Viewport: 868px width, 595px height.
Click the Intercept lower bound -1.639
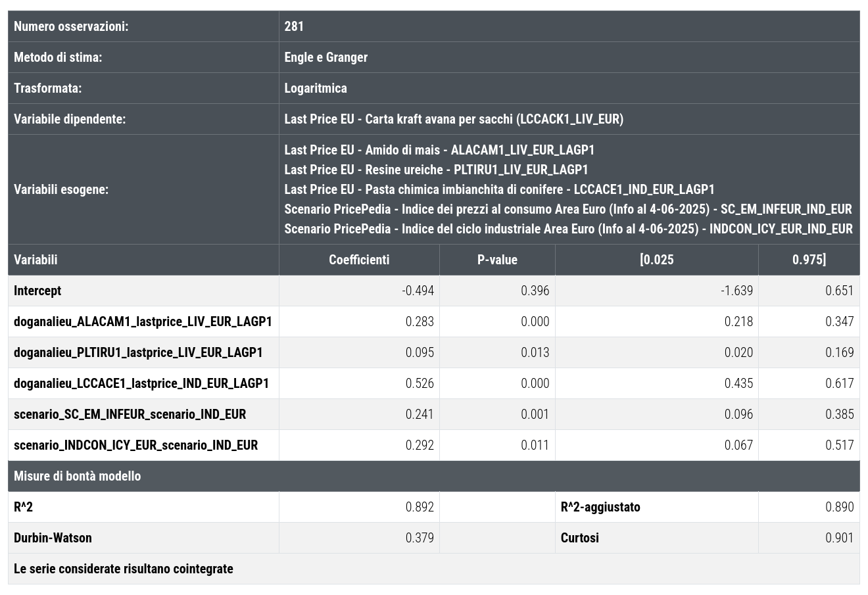pos(736,291)
